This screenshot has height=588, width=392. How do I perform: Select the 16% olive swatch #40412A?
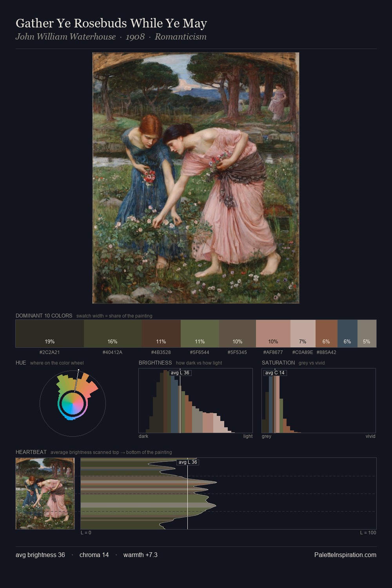point(113,334)
